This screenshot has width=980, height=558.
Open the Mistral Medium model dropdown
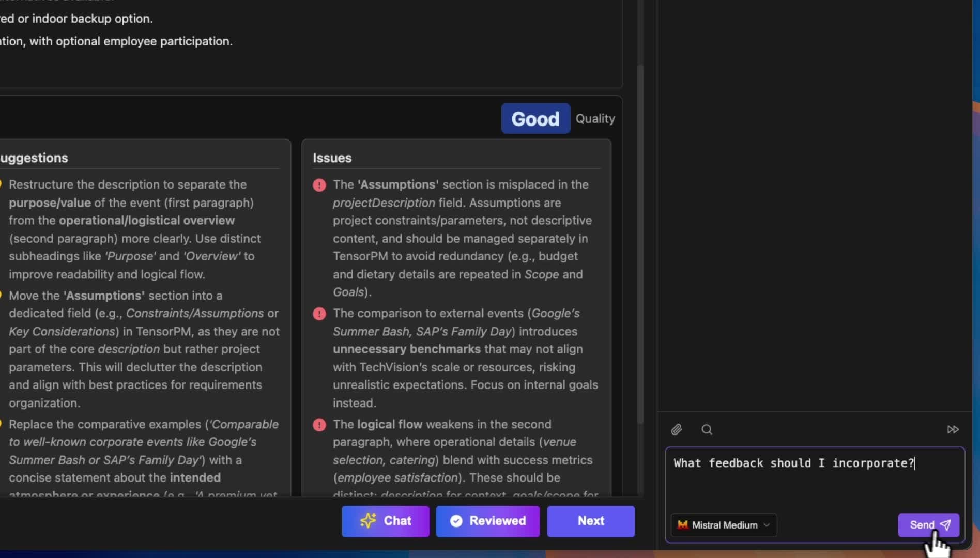[x=724, y=525]
